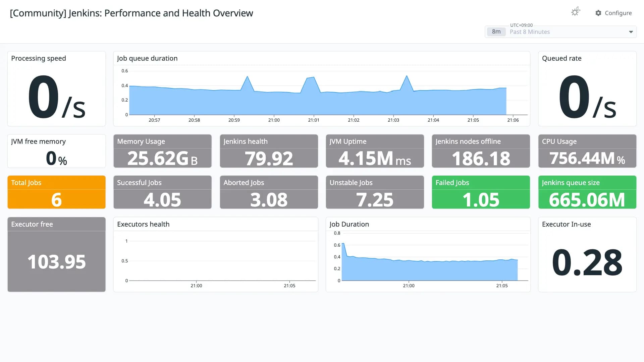This screenshot has height=362, width=644.
Task: Select the CPU Usage 756.44M tile
Action: [587, 151]
